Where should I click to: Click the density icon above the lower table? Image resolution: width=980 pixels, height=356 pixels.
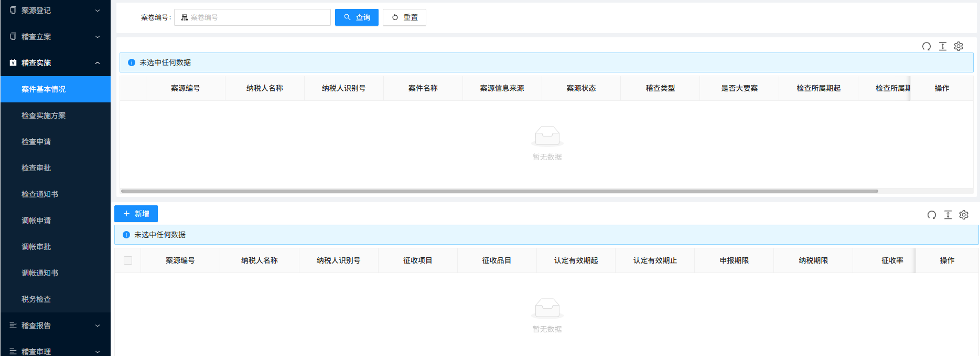pos(948,215)
